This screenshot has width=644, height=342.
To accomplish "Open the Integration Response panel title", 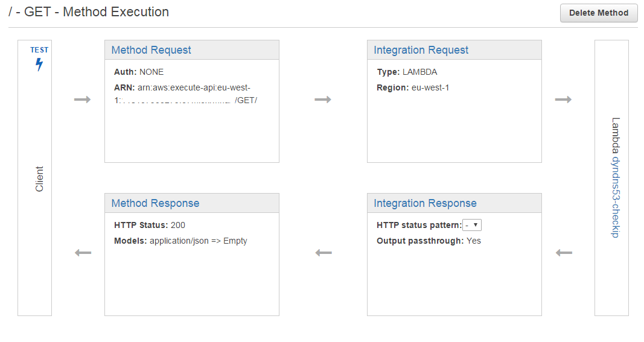I will (425, 203).
